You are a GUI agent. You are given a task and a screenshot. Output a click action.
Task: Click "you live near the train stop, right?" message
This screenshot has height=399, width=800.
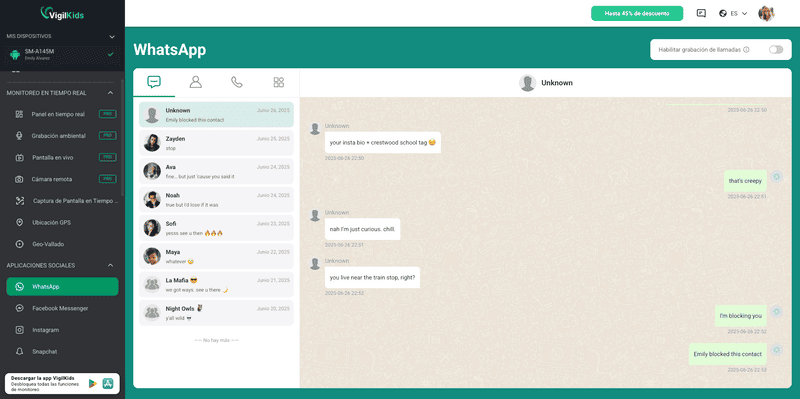click(372, 278)
